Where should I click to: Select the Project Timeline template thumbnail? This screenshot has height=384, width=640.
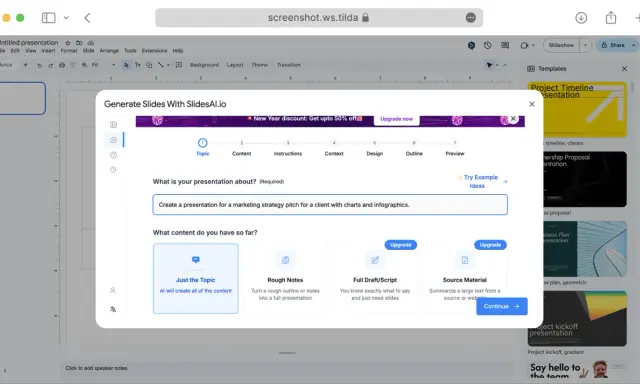click(577, 109)
